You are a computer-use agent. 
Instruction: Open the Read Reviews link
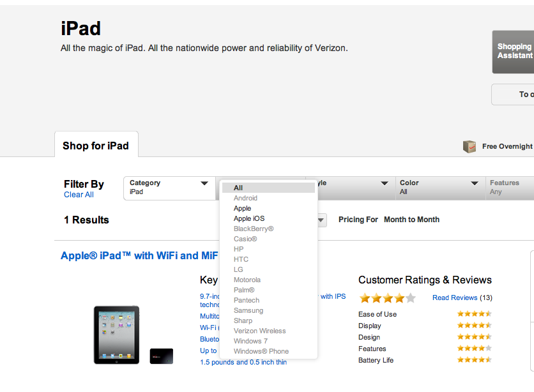[455, 298]
